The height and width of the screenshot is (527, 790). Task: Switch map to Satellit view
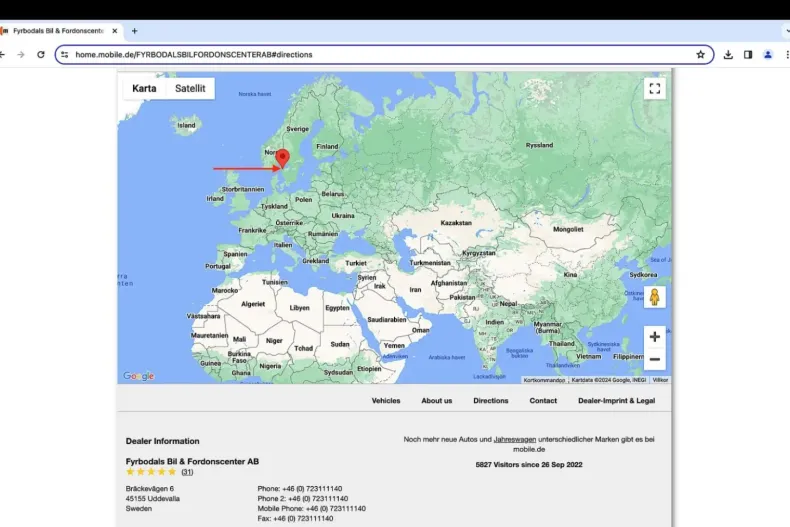(x=190, y=88)
